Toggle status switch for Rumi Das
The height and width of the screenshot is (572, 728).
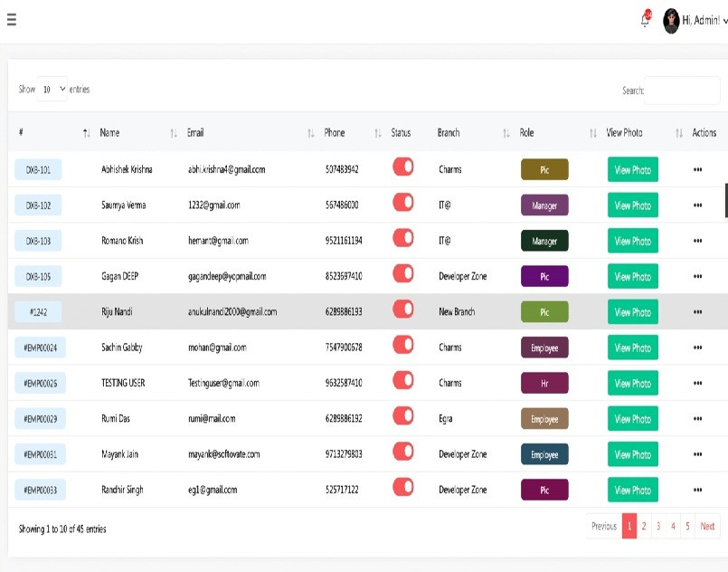(402, 416)
